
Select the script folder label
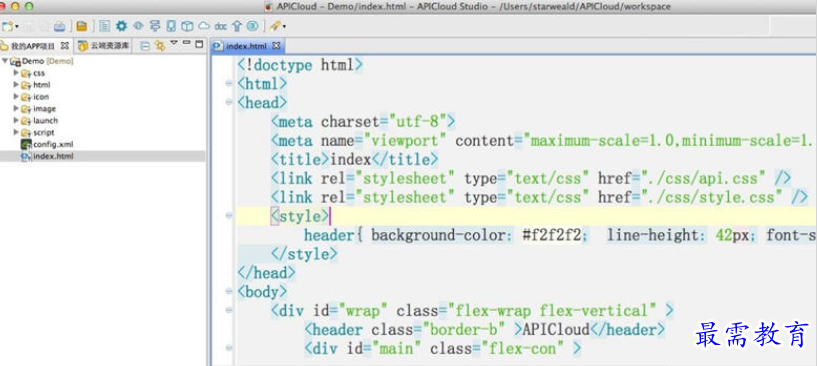43,133
